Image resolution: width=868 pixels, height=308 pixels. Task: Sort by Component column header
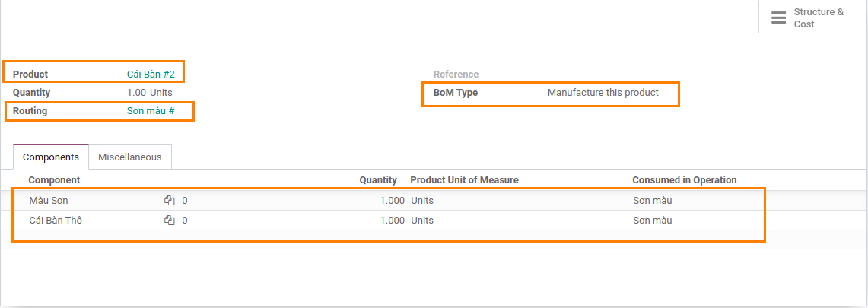click(54, 180)
